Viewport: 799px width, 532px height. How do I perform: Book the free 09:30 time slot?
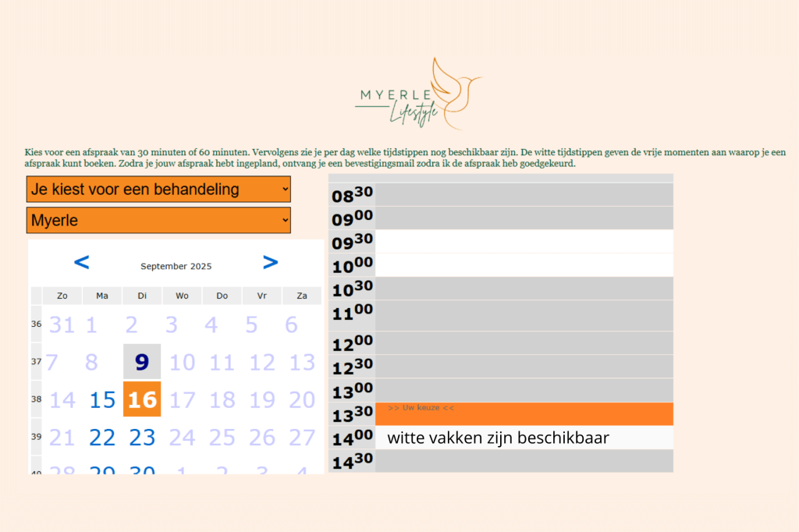524,241
